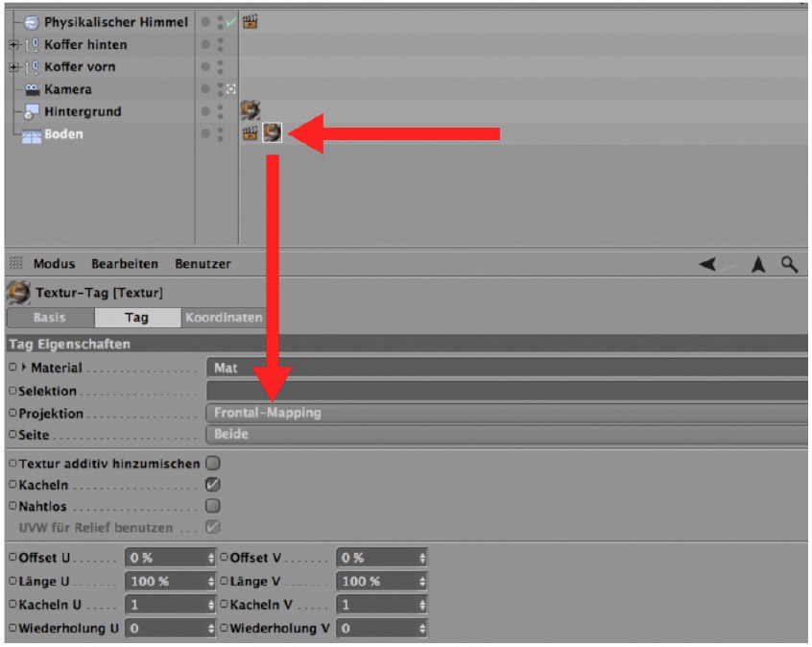Click the Länge U stepper arrows

tap(211, 581)
